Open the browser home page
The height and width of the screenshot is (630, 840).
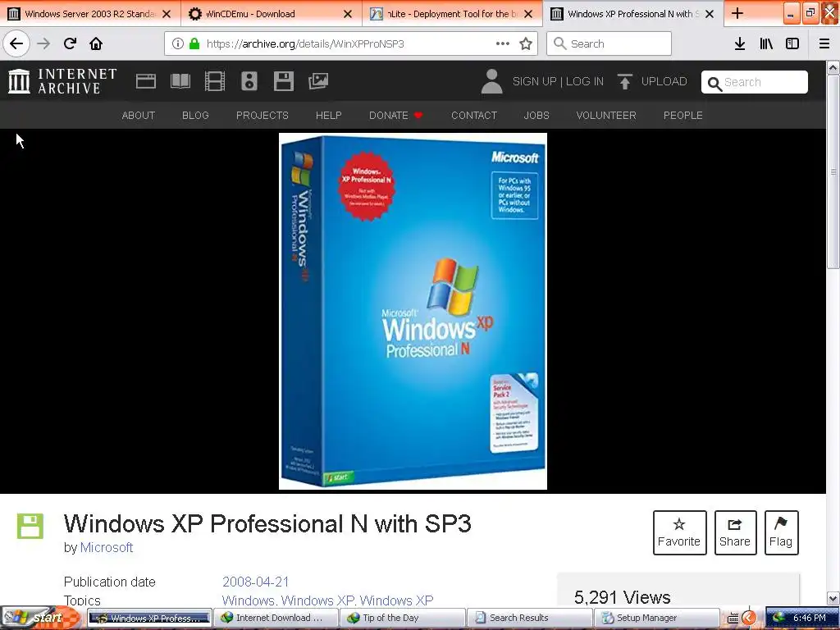96,43
